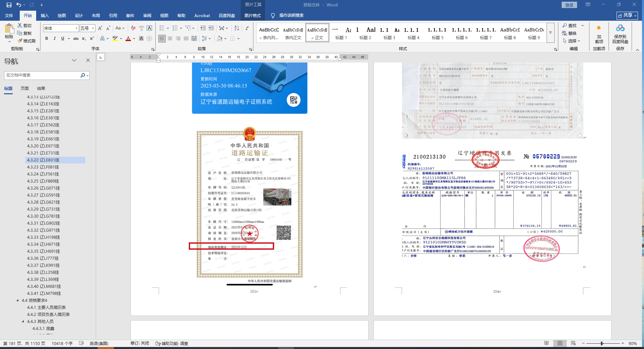The height and width of the screenshot is (349, 644).
Task: Toggle bold formatting
Action: [x=47, y=39]
